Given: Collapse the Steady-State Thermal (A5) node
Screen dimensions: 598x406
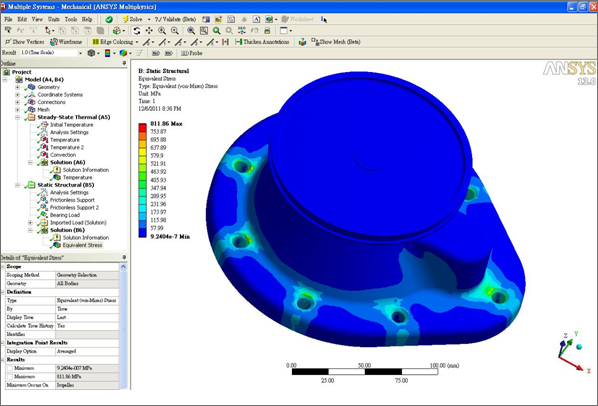Looking at the screenshot, I should pyautogui.click(x=17, y=117).
